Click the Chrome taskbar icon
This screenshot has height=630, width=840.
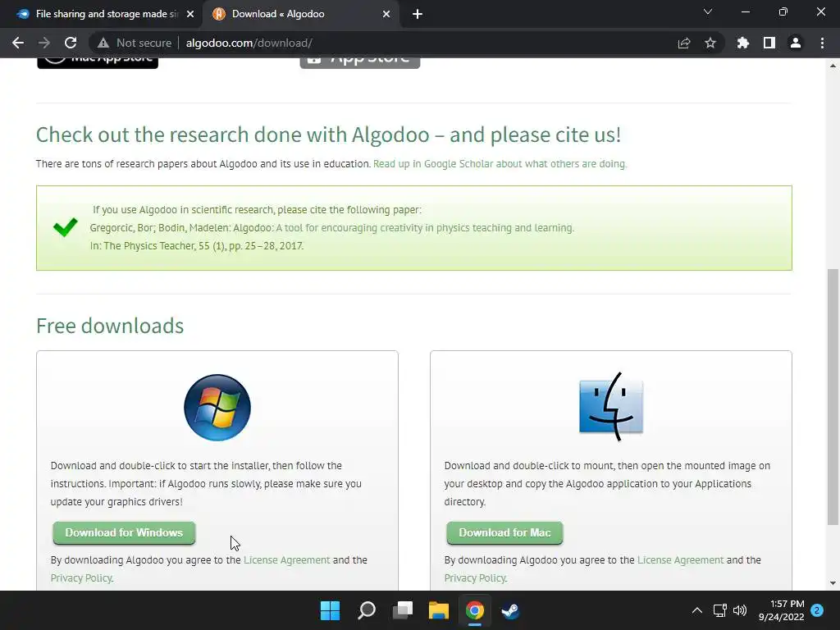(475, 610)
